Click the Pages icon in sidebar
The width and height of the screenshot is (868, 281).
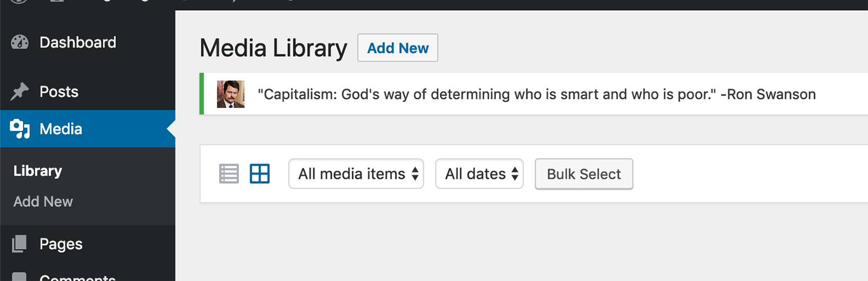[x=20, y=244]
